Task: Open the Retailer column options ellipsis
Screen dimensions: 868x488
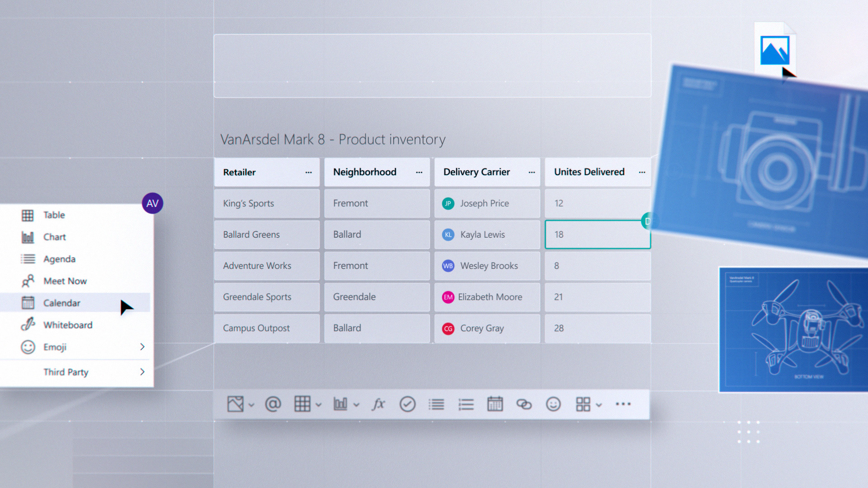Action: (308, 172)
